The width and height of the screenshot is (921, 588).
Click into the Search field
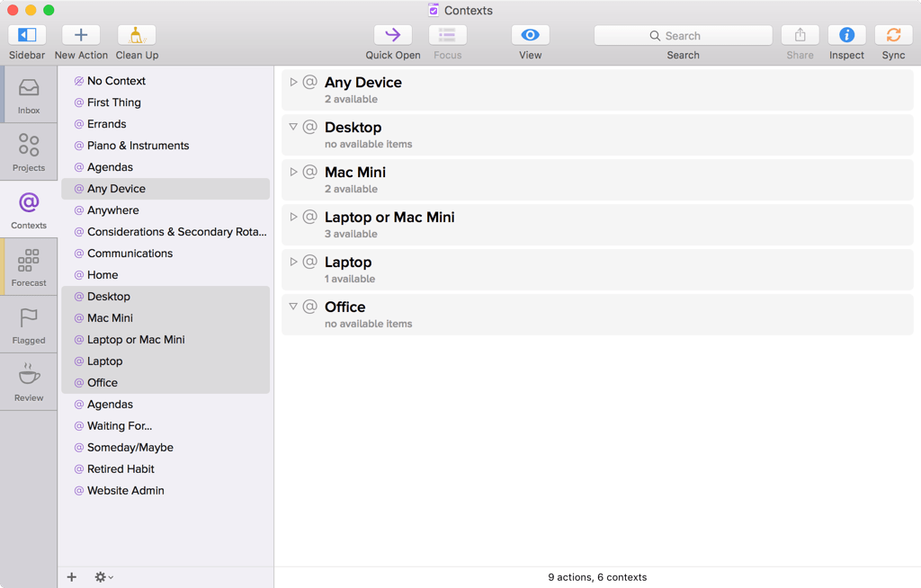[684, 35]
